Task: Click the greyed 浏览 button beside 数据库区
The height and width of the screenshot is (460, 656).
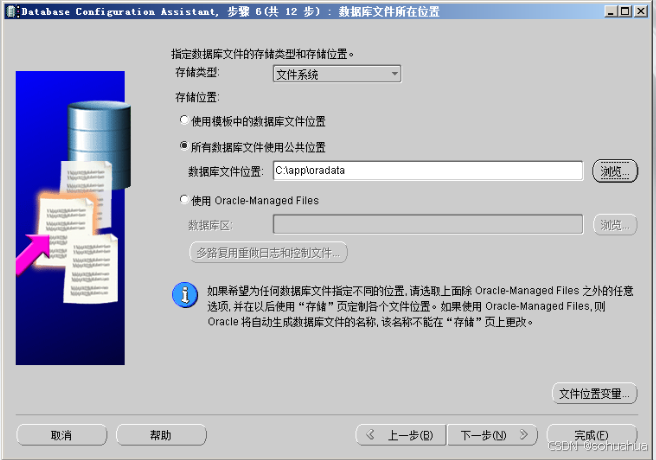Action: pyautogui.click(x=615, y=225)
